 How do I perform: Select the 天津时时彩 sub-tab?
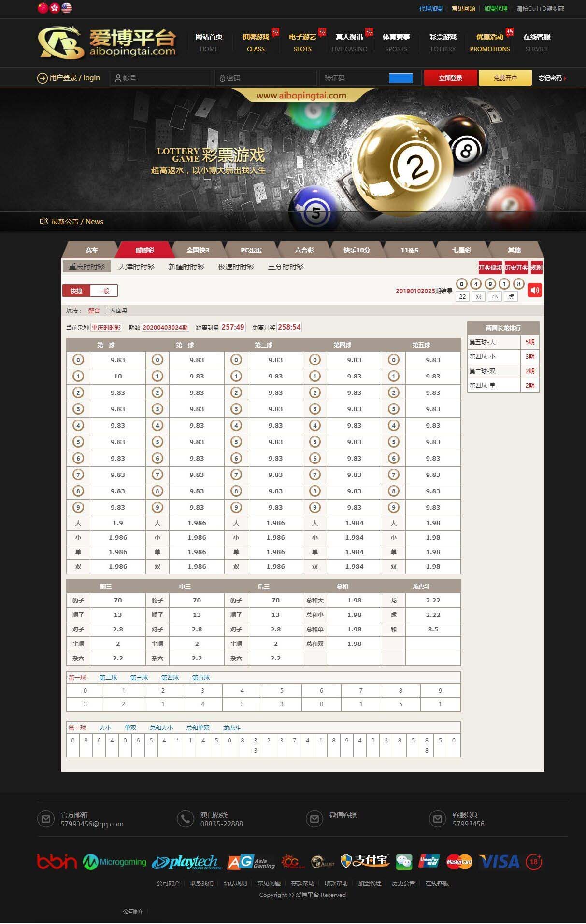(137, 266)
